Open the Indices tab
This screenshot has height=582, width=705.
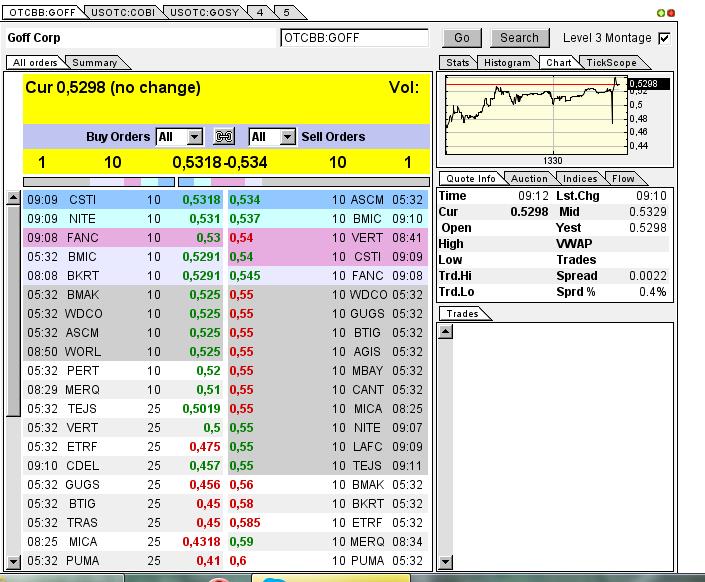pos(580,179)
